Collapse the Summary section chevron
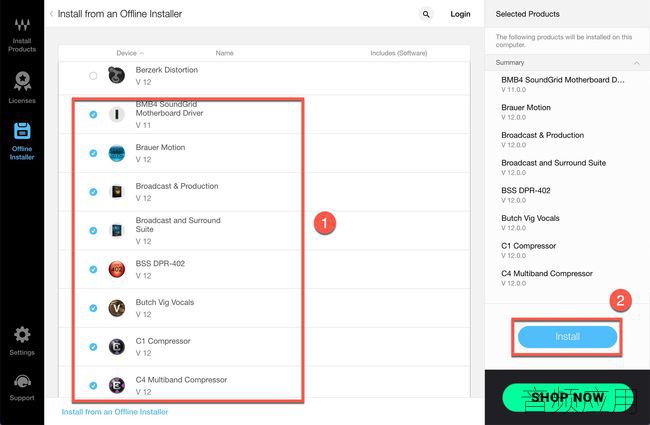The image size is (650, 425). (x=637, y=63)
